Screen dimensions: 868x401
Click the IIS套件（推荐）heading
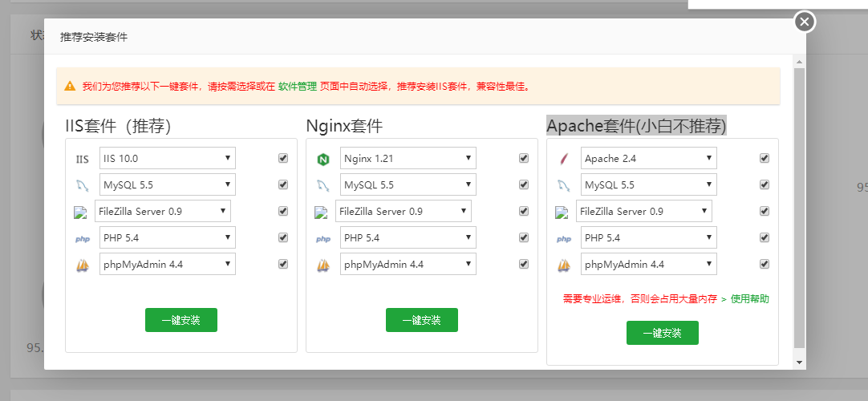click(x=118, y=126)
